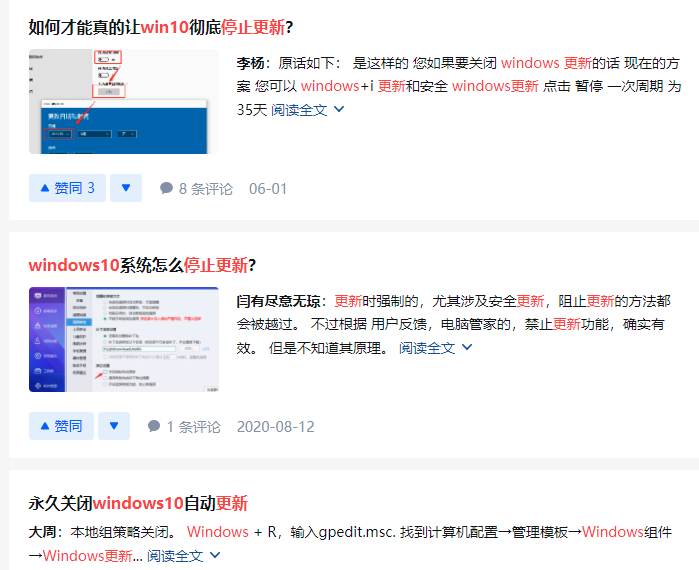View thumbnail of win10 pause update answer
The height and width of the screenshot is (570, 699).
point(124,102)
